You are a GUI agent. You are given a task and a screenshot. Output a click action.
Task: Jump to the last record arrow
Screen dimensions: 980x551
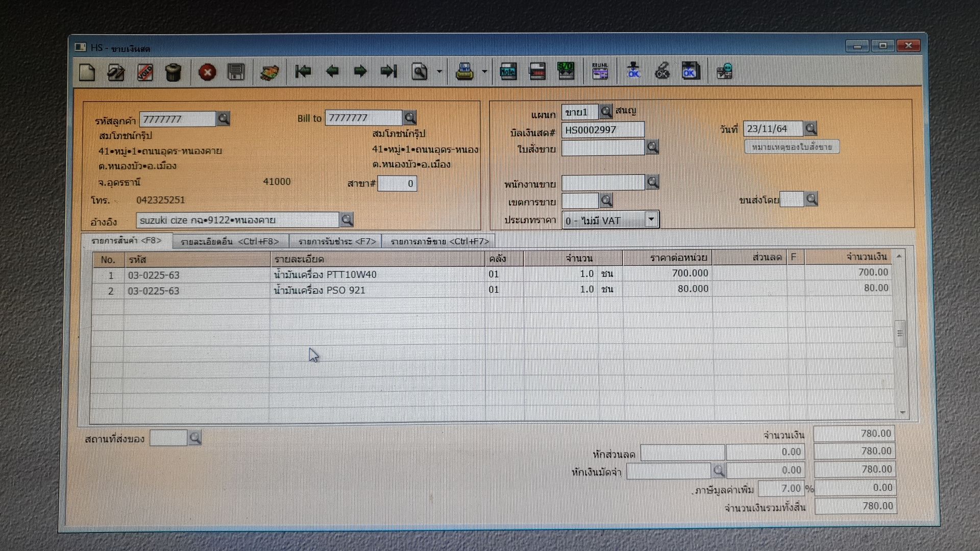point(388,71)
